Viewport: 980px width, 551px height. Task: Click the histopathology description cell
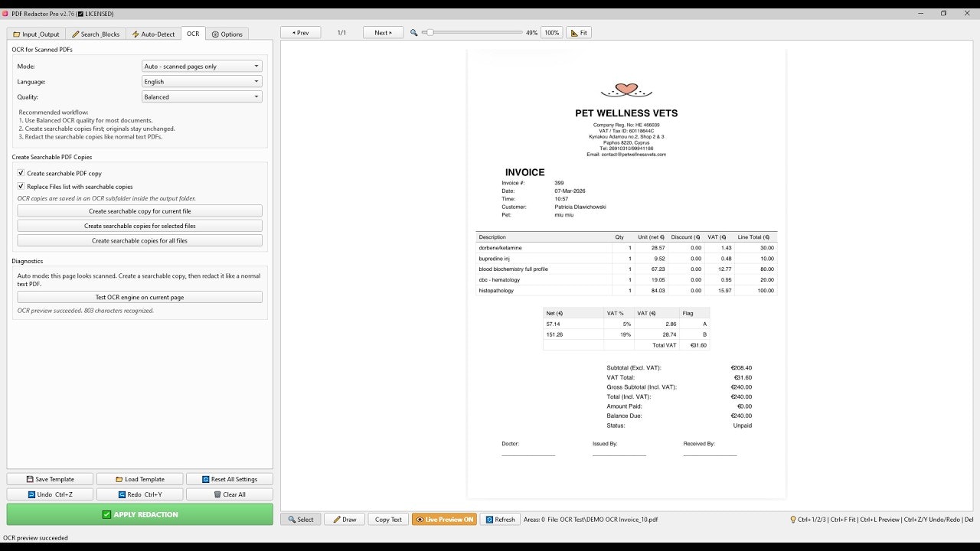(496, 291)
